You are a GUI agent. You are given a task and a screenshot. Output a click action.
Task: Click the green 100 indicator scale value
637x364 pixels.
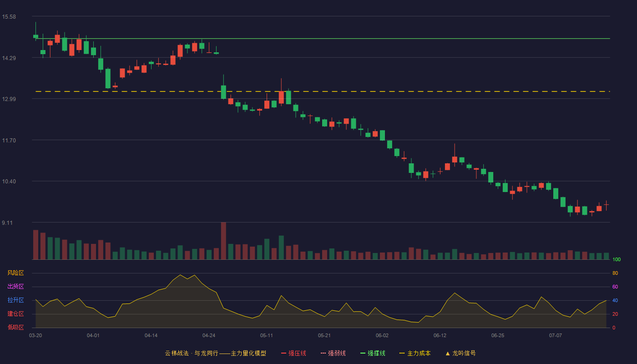click(617, 259)
